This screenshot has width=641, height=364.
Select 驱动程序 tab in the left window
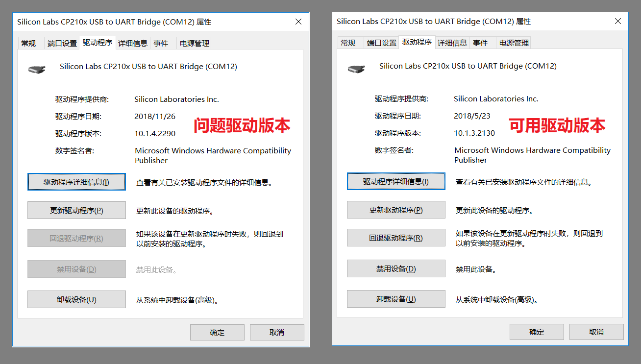tap(98, 42)
